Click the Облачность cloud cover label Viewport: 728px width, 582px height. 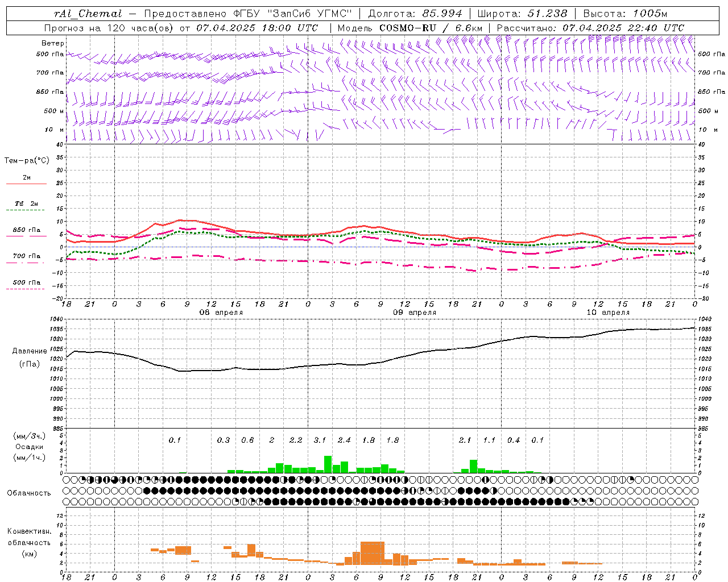tap(29, 493)
